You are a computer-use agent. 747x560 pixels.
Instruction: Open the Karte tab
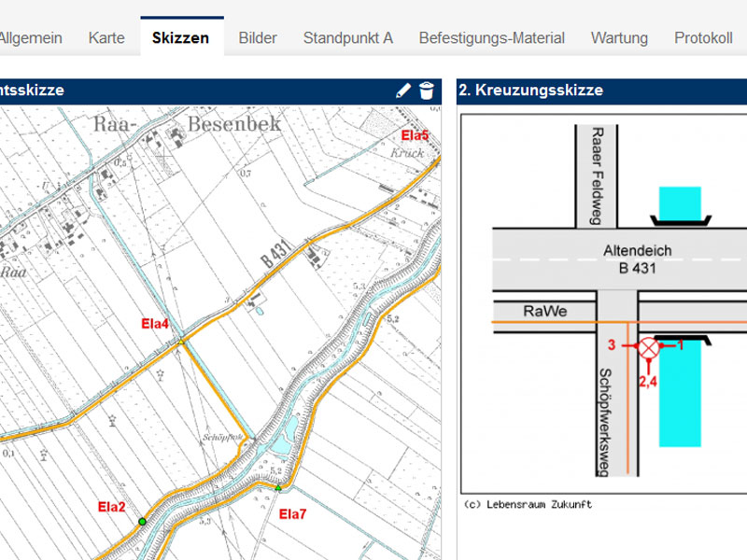[x=106, y=37]
